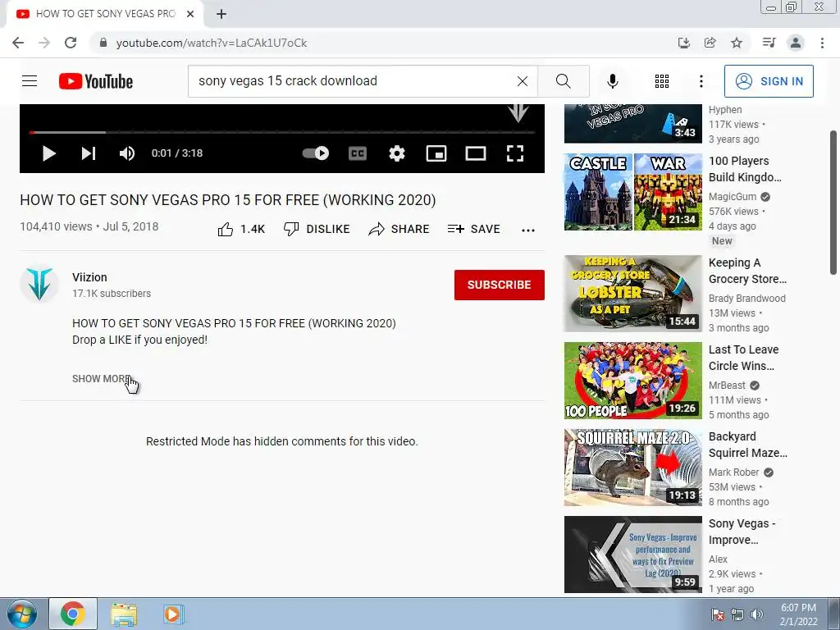Go to YouTube home via logo
The image size is (840, 630).
(x=96, y=81)
